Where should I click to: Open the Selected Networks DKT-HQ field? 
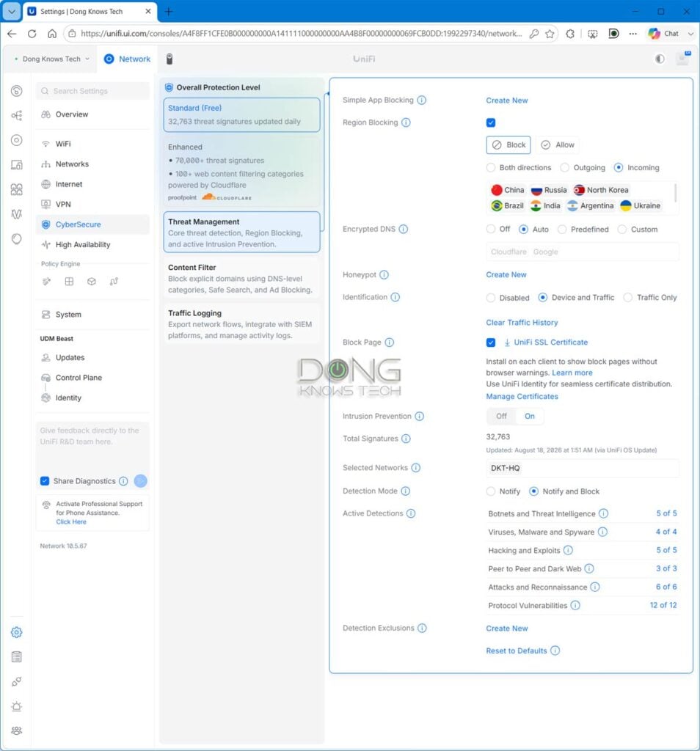coord(582,468)
